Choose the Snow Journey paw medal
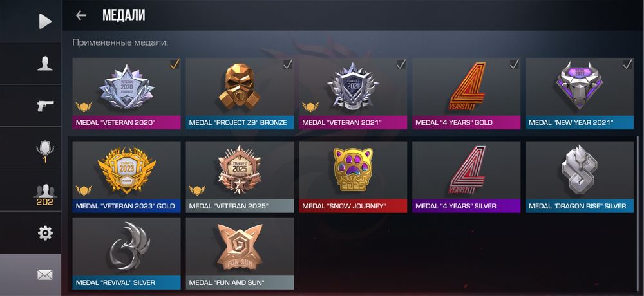 pos(353,177)
